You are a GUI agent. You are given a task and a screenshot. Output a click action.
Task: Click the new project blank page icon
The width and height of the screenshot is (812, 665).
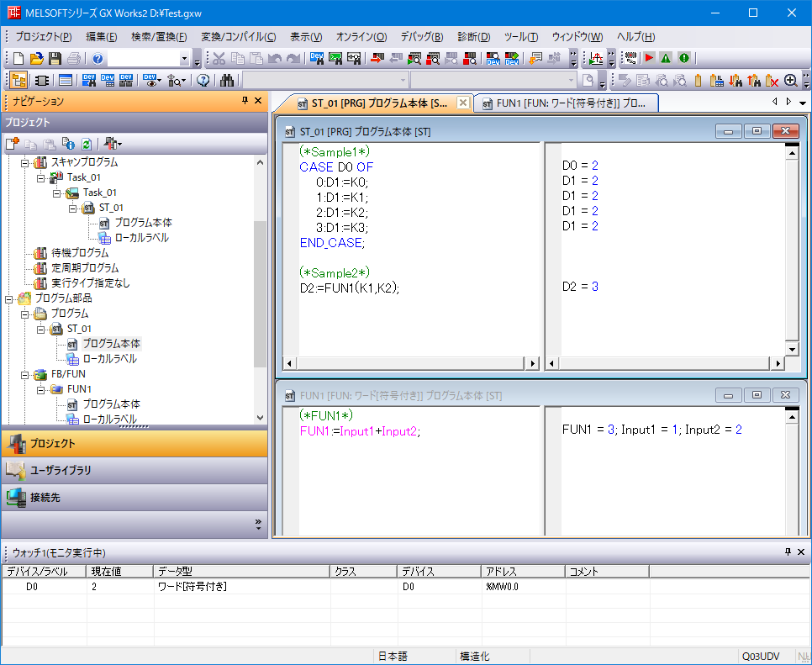(18, 58)
